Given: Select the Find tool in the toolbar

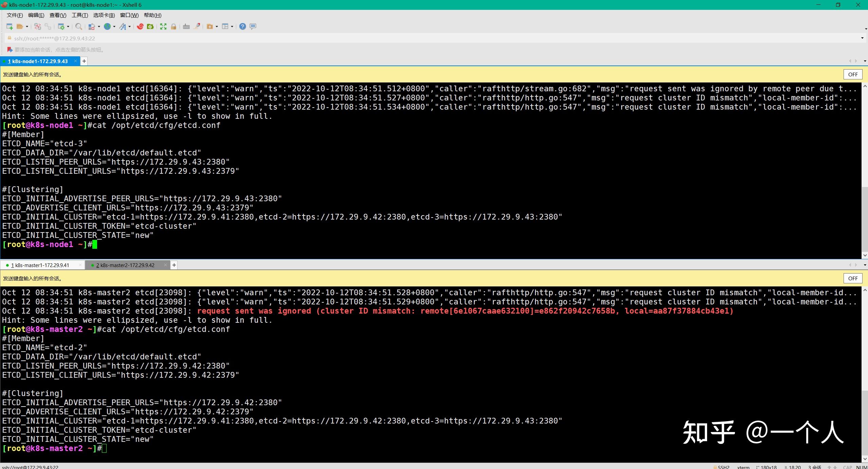Looking at the screenshot, I should pyautogui.click(x=78, y=26).
